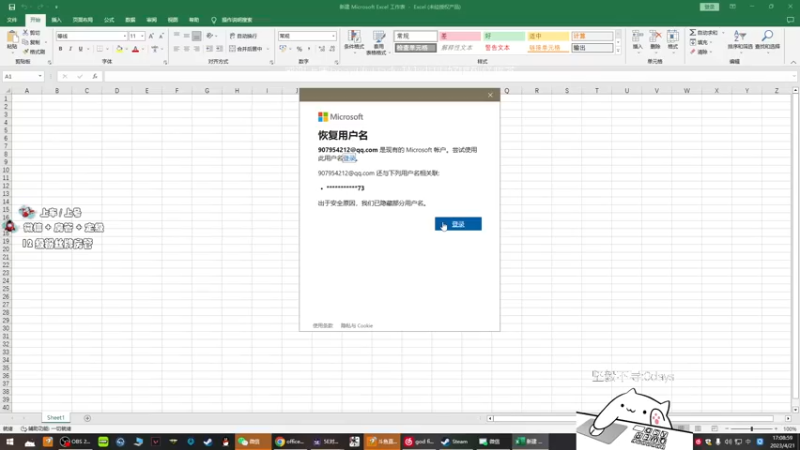Image resolution: width=800 pixels, height=450 pixels.
Task: Click the Percent Style icon
Action: click(299, 49)
